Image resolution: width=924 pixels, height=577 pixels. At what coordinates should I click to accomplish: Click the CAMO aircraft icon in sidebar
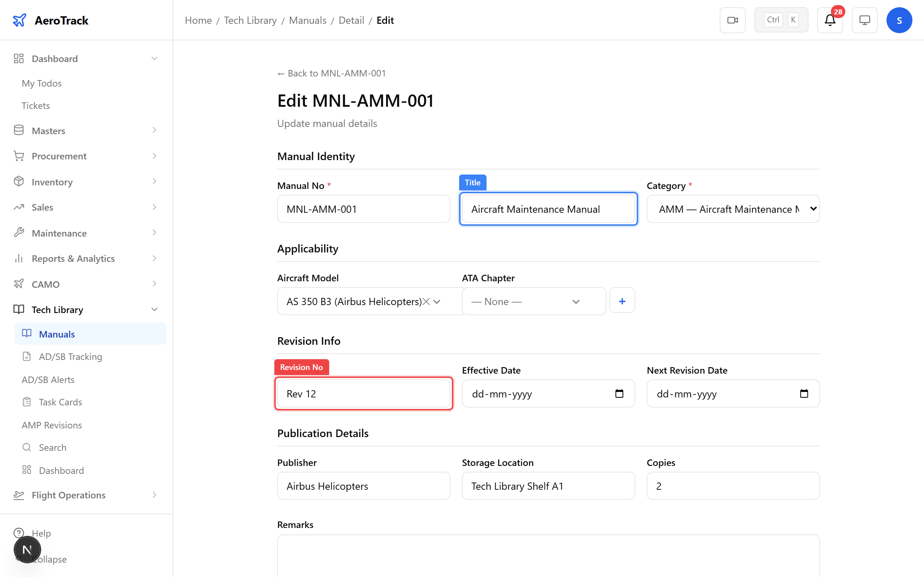tap(19, 284)
